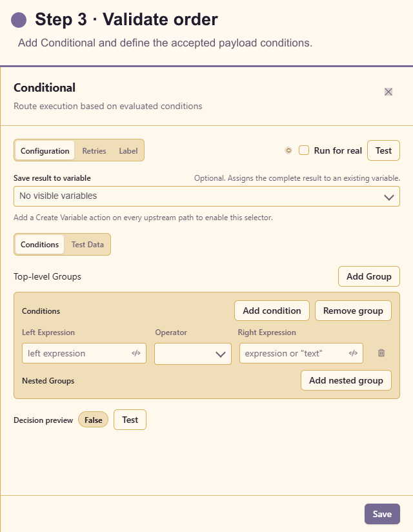Click the Add Group button
This screenshot has height=532, width=413.
369,276
